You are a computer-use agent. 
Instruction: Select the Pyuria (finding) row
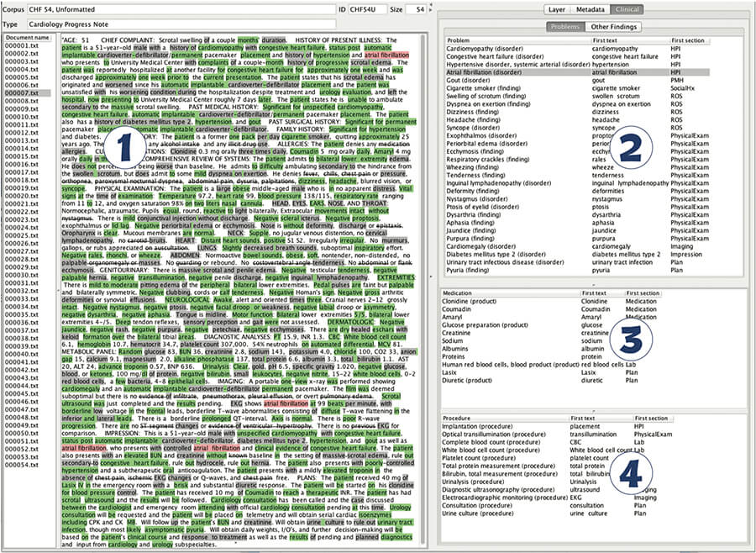[578, 271]
